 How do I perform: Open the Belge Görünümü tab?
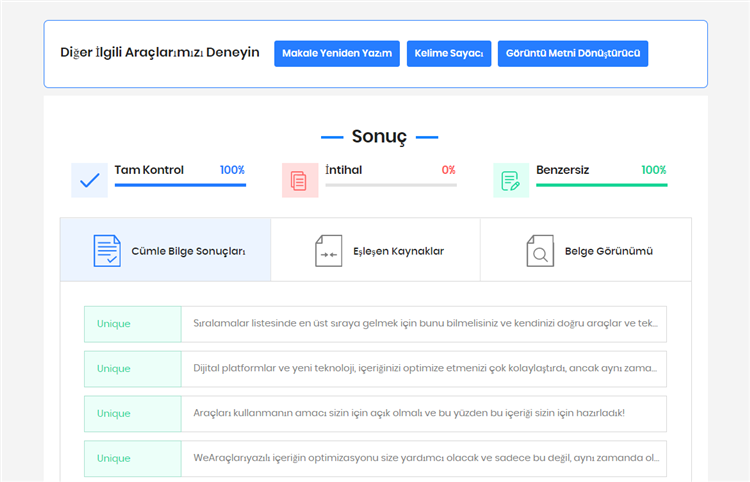586,250
